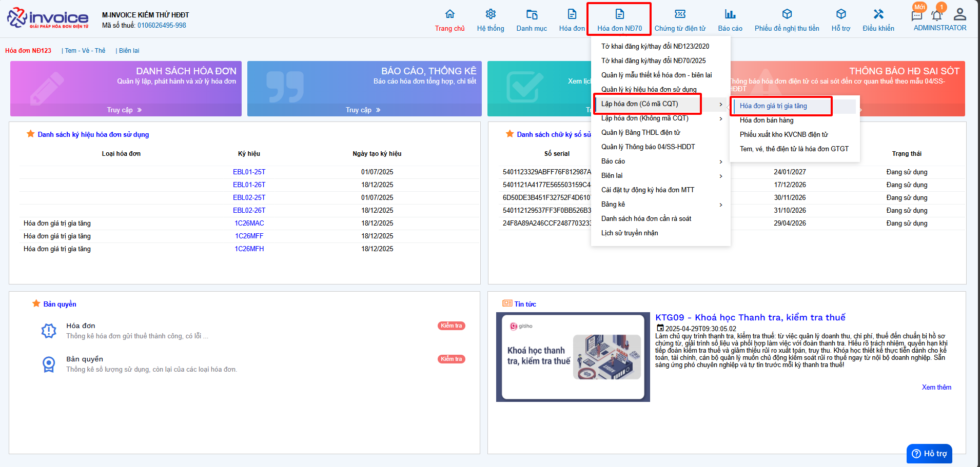Click the notification bell icon
The image size is (980, 467).
click(936, 15)
